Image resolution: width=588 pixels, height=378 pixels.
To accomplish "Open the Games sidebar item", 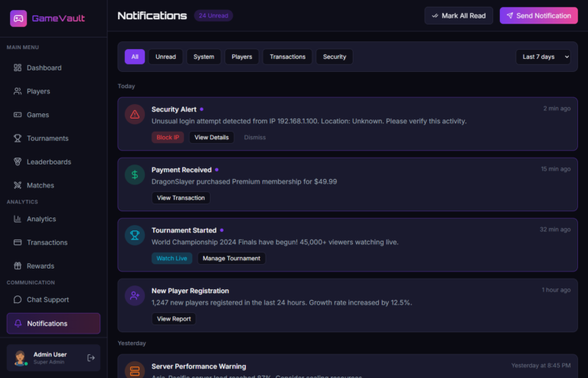I will tap(54, 115).
